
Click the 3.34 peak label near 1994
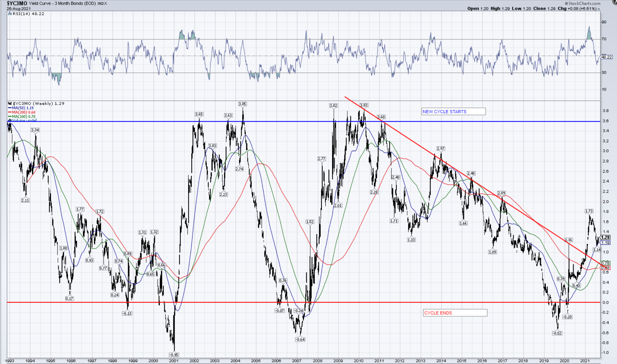(x=35, y=130)
